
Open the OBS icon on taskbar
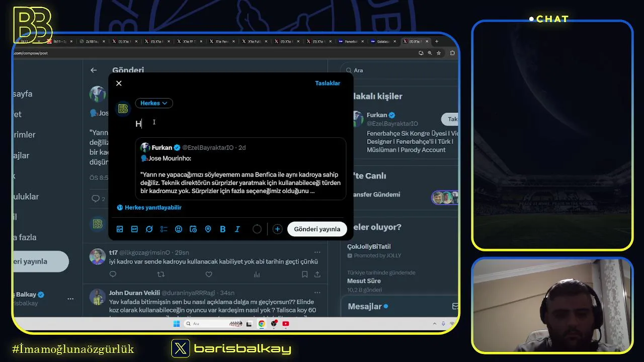click(x=274, y=324)
